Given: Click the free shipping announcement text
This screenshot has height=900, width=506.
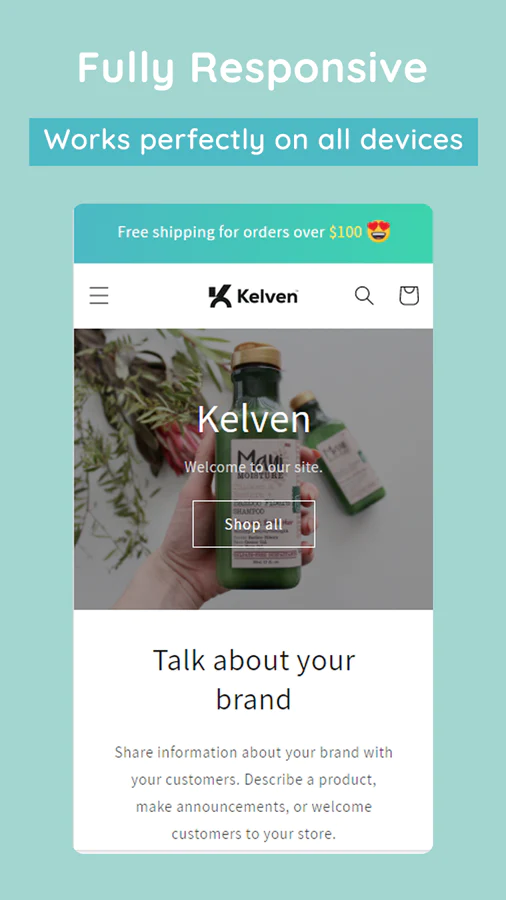Looking at the screenshot, I should pos(240,232).
